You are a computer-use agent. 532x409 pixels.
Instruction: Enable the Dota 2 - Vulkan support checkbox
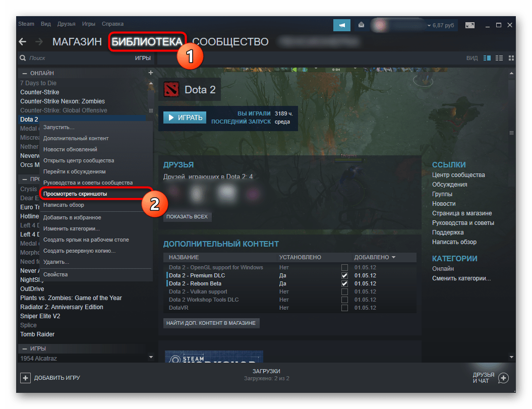coord(344,292)
